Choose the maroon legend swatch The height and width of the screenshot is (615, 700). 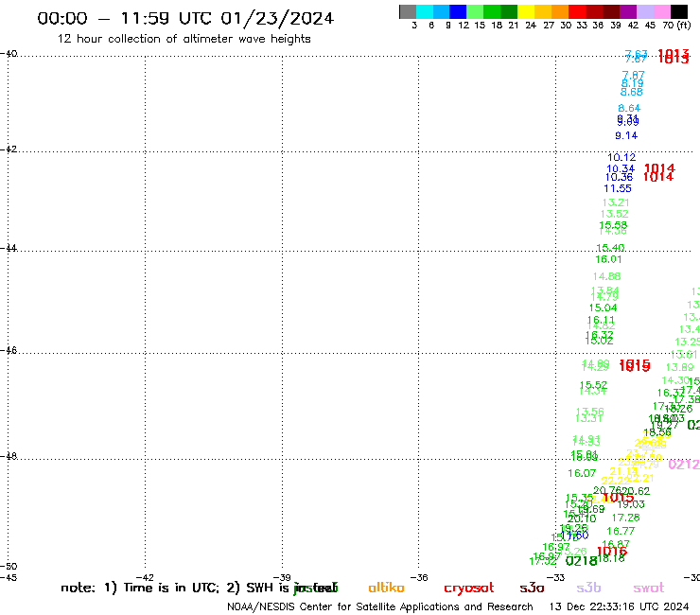tap(611, 11)
